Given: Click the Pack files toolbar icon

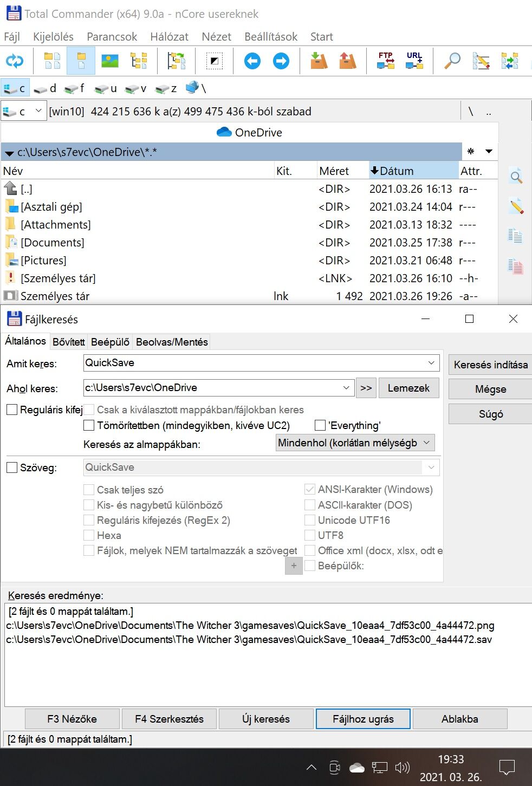Looking at the screenshot, I should click(319, 61).
